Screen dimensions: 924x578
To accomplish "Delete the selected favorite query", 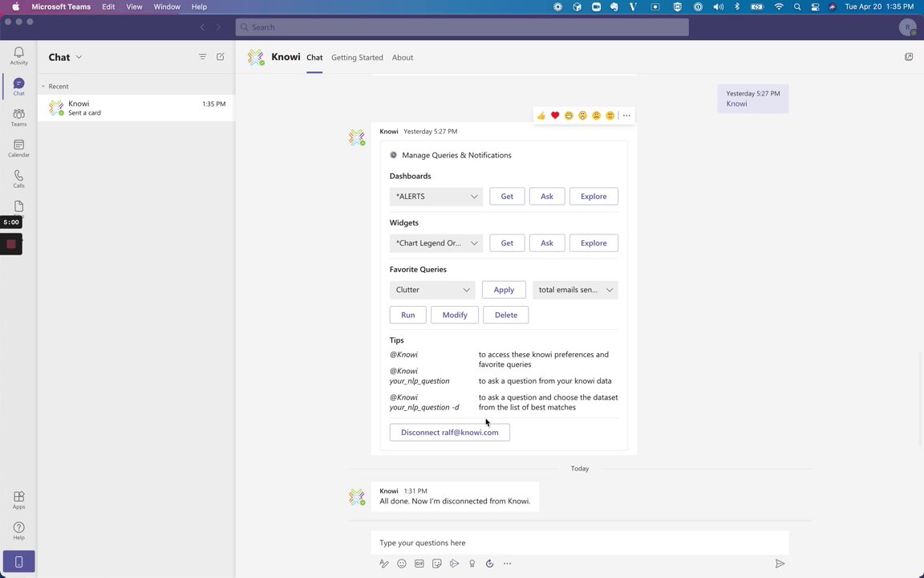I will coord(505,315).
